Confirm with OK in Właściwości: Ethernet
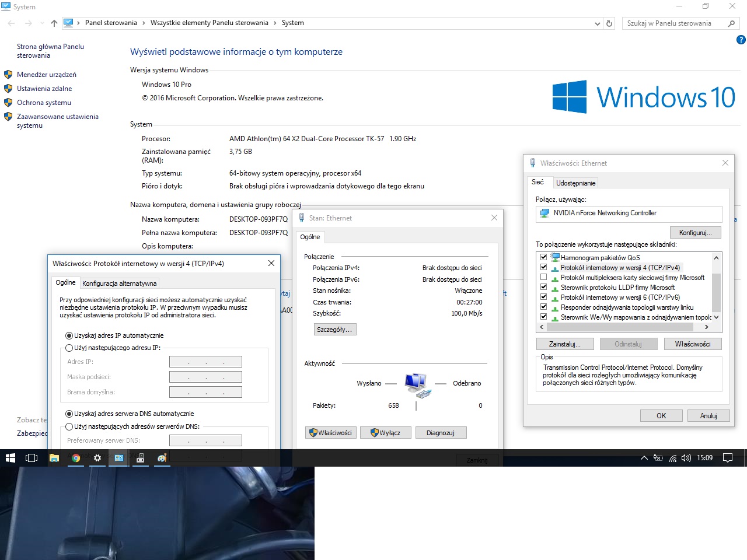Viewport: 747px width, 560px height. (661, 416)
